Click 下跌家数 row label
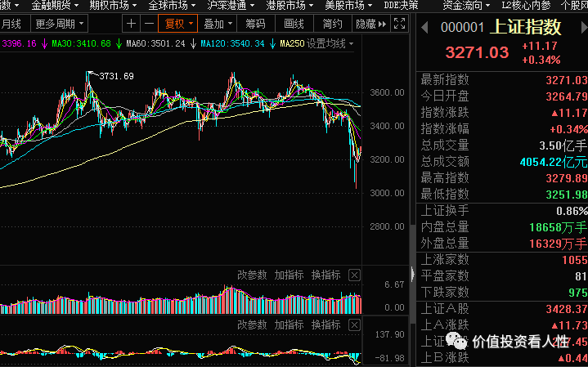 point(445,292)
